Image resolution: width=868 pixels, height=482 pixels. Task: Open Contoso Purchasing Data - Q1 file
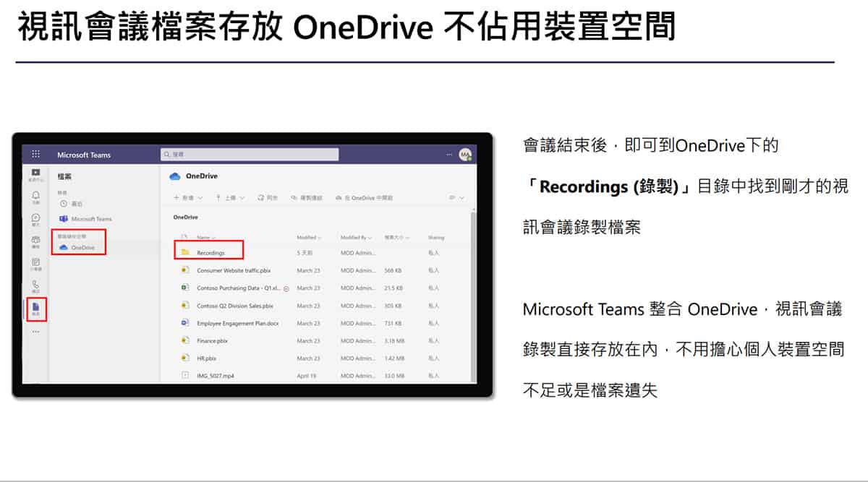[x=239, y=288]
